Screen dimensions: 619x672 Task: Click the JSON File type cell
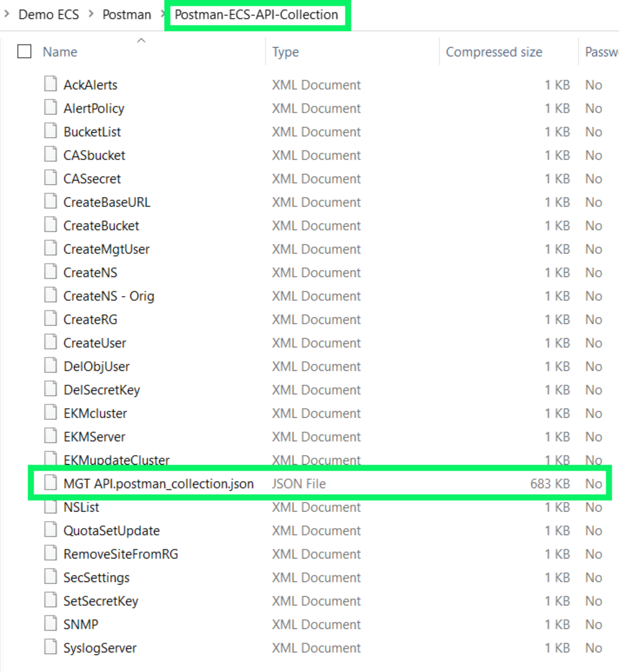(299, 484)
